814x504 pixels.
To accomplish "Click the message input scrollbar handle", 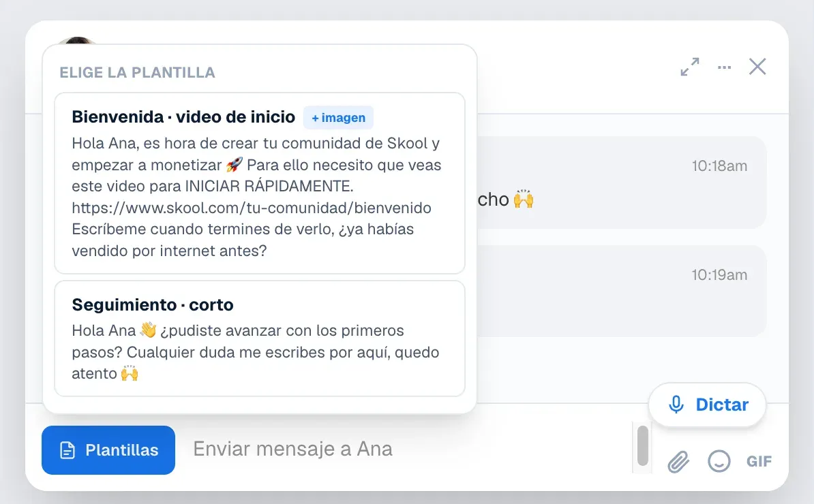I will coord(643,446).
